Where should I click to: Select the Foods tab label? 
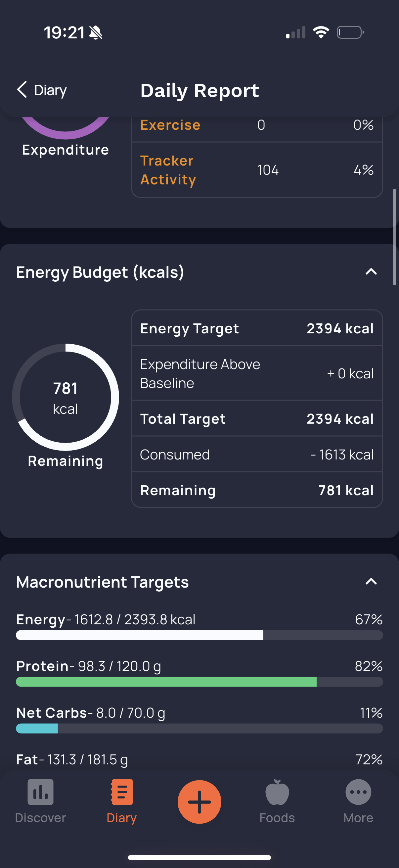(x=277, y=817)
